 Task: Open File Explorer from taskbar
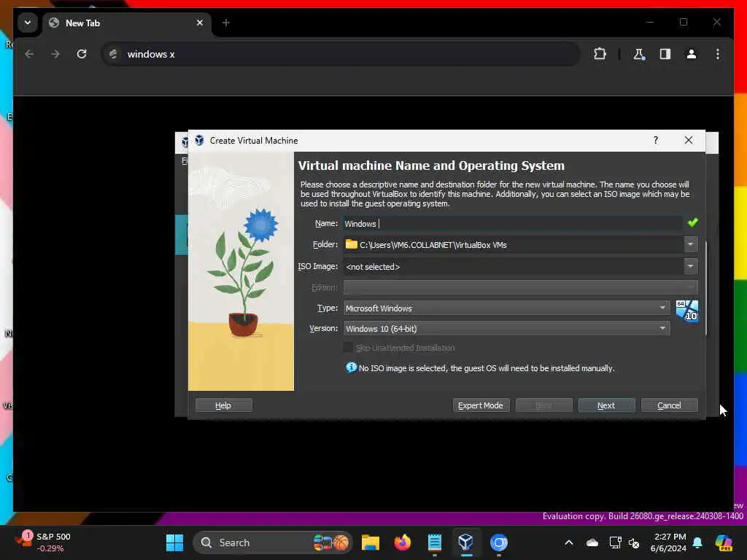point(370,542)
